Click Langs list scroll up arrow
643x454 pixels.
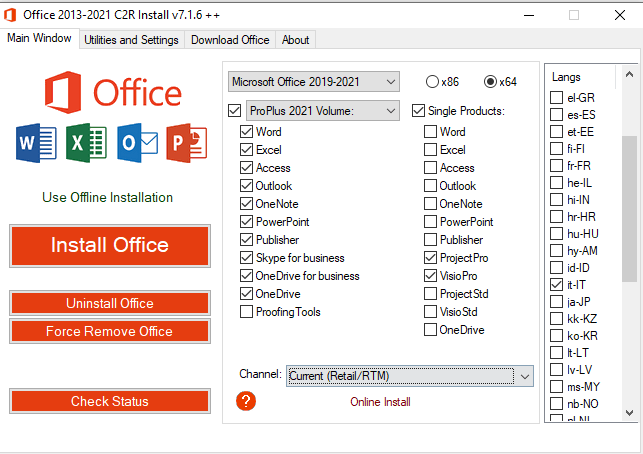(629, 74)
